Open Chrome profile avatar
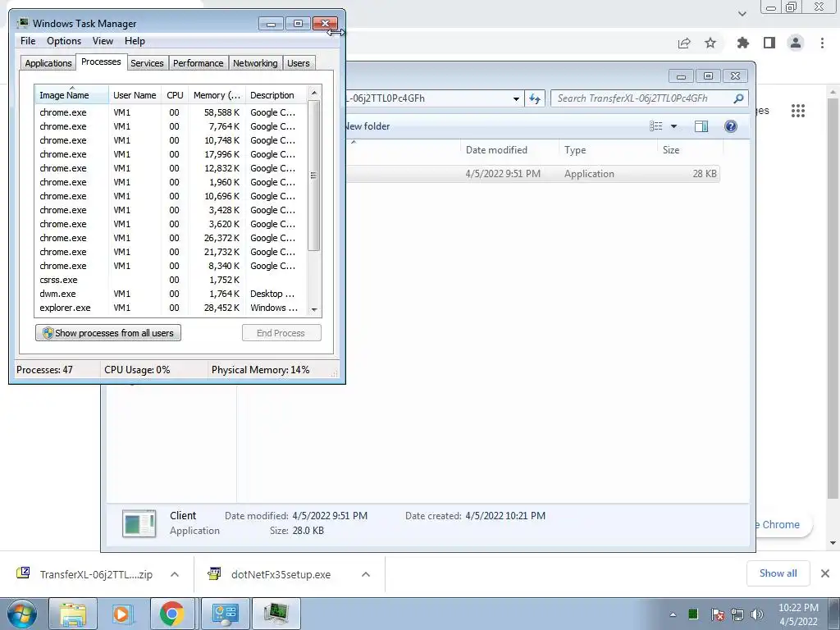840x630 pixels. point(796,43)
